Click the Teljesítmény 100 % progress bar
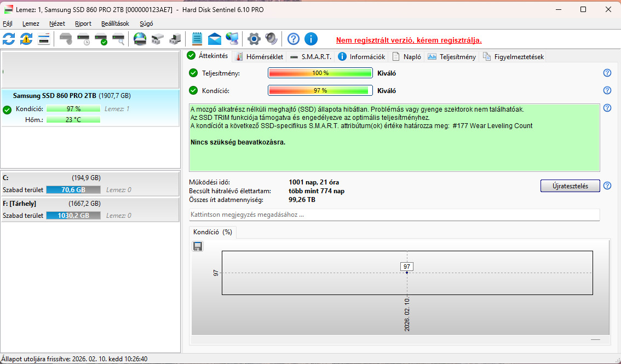The height and width of the screenshot is (364, 621). (320, 73)
